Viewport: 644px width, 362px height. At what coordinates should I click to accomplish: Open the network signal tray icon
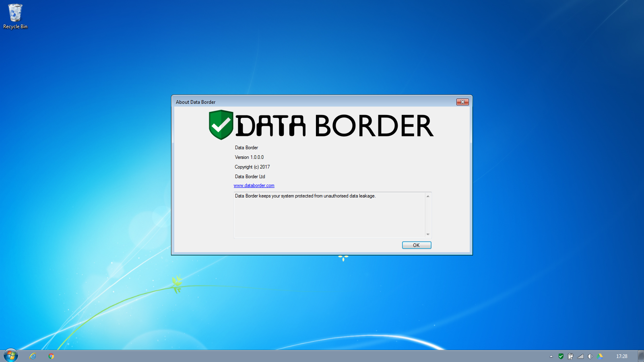point(580,356)
